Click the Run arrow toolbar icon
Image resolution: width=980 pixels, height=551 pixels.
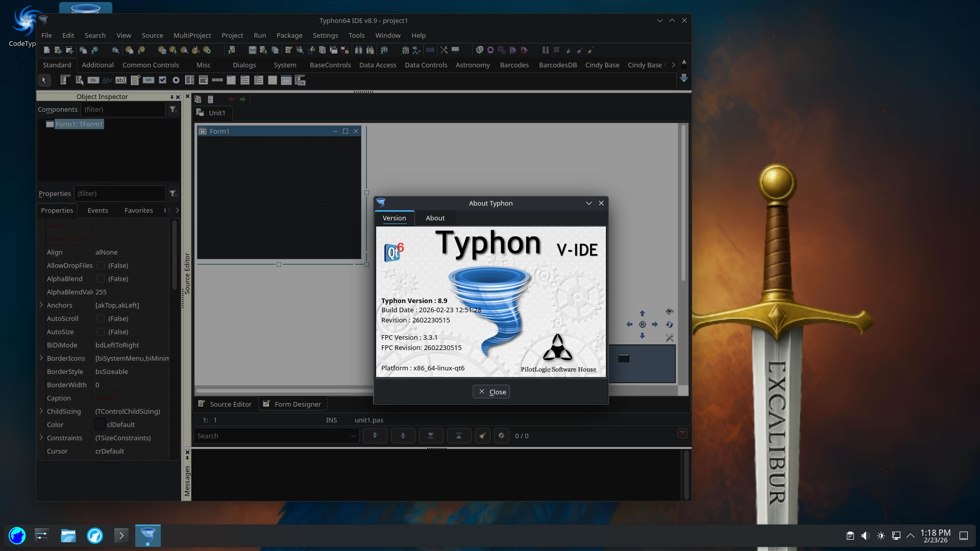click(x=513, y=50)
